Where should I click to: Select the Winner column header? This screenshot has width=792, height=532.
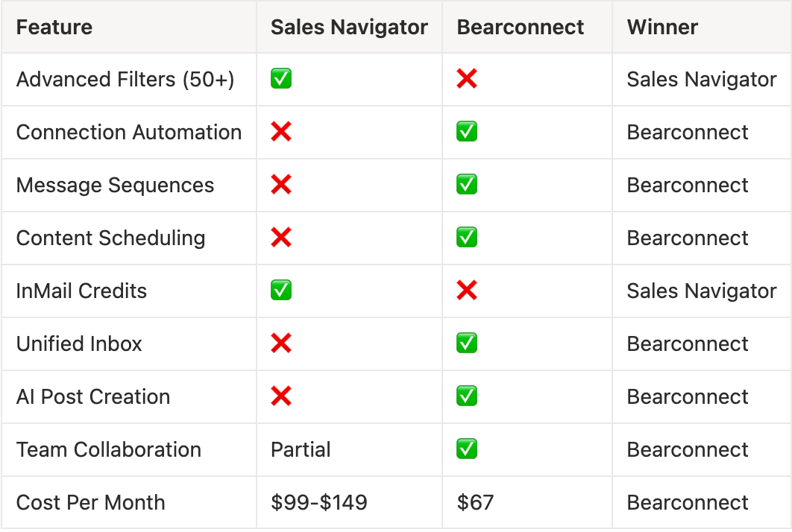(x=662, y=27)
